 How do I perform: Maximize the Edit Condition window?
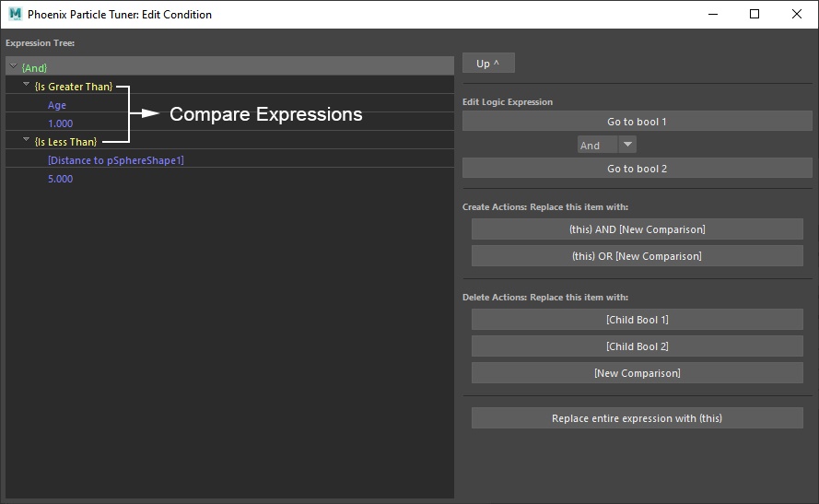[755, 14]
